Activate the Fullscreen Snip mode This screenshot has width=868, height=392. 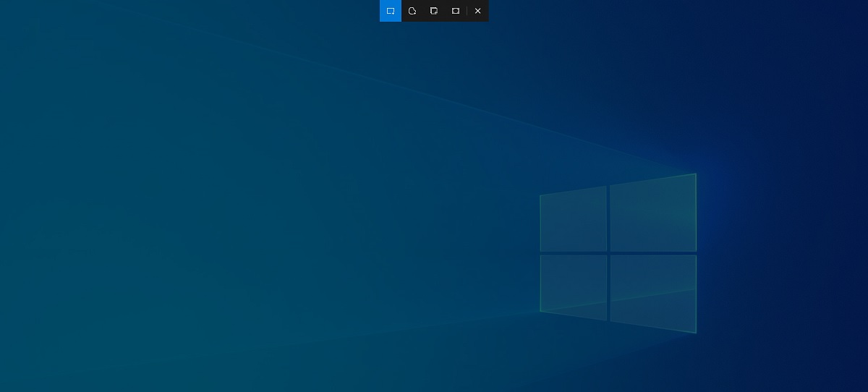[456, 11]
